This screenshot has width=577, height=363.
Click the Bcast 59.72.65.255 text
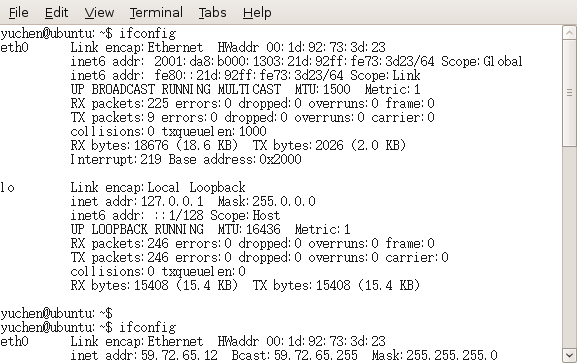pyautogui.click(x=294, y=355)
